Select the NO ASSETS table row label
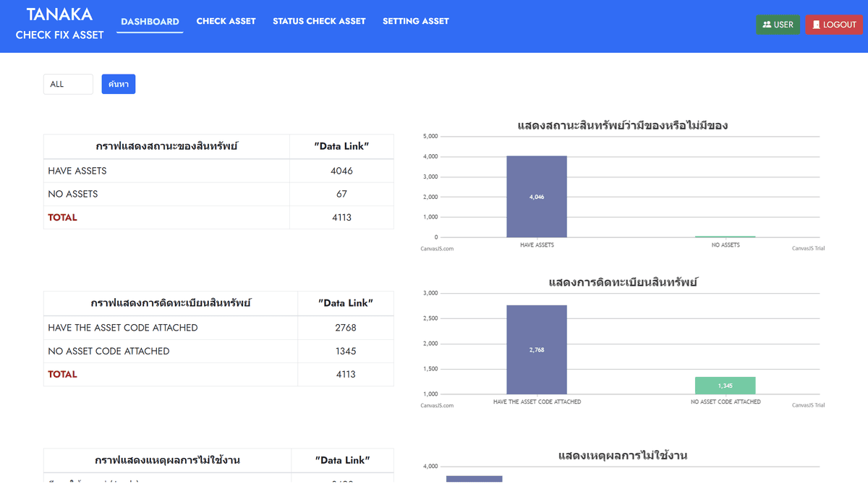The image size is (868, 484). click(73, 194)
